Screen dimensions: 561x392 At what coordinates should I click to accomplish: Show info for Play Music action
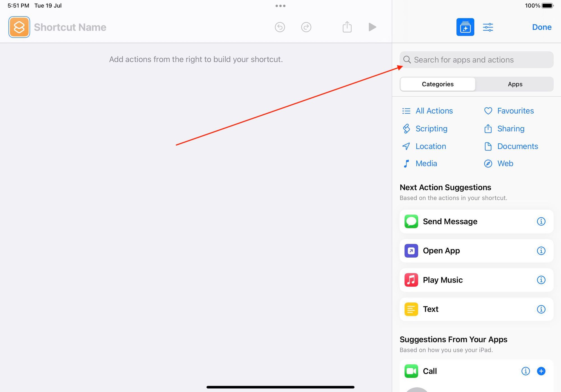(x=541, y=280)
